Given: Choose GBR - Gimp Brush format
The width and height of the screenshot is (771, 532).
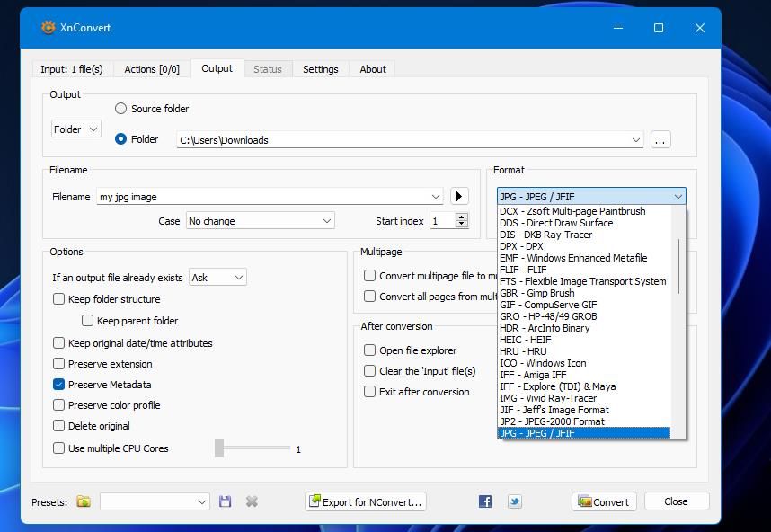Looking at the screenshot, I should click(x=585, y=293).
